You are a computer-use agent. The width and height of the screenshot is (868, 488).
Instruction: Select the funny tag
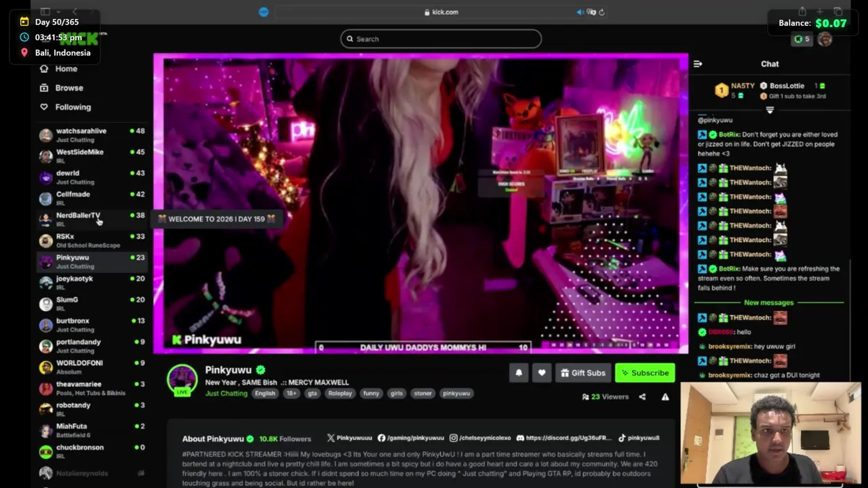pyautogui.click(x=371, y=393)
